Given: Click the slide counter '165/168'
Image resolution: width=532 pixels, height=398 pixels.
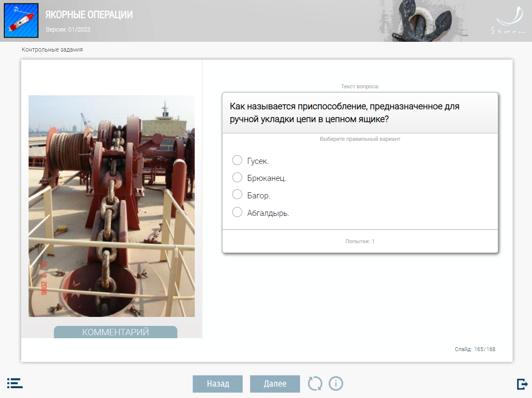Looking at the screenshot, I should 485,349.
